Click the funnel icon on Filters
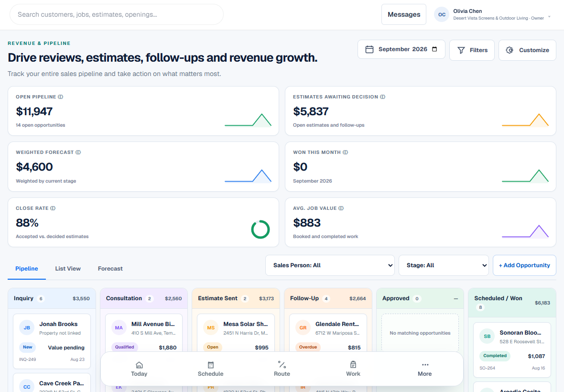 click(x=461, y=50)
